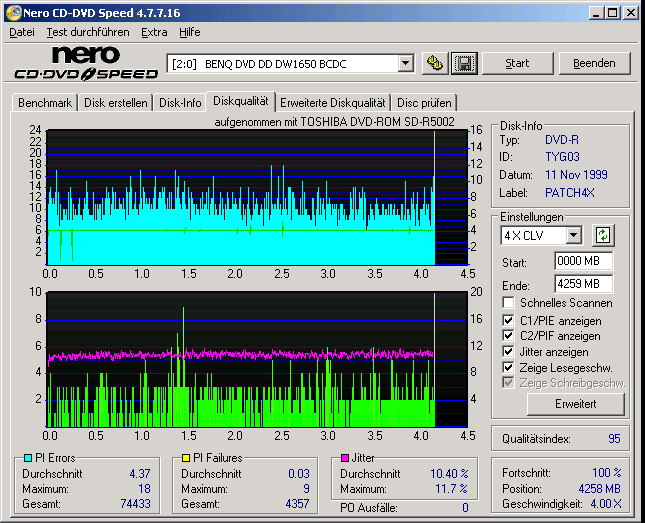Click the Qualitätsindex value 95
This screenshot has height=523, width=645.
click(x=614, y=439)
